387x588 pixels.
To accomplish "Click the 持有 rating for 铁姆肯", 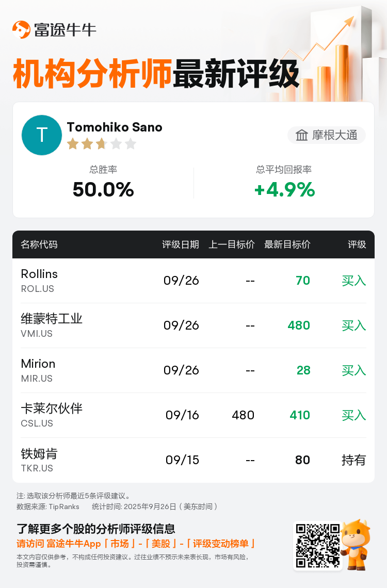I will click(x=353, y=460).
